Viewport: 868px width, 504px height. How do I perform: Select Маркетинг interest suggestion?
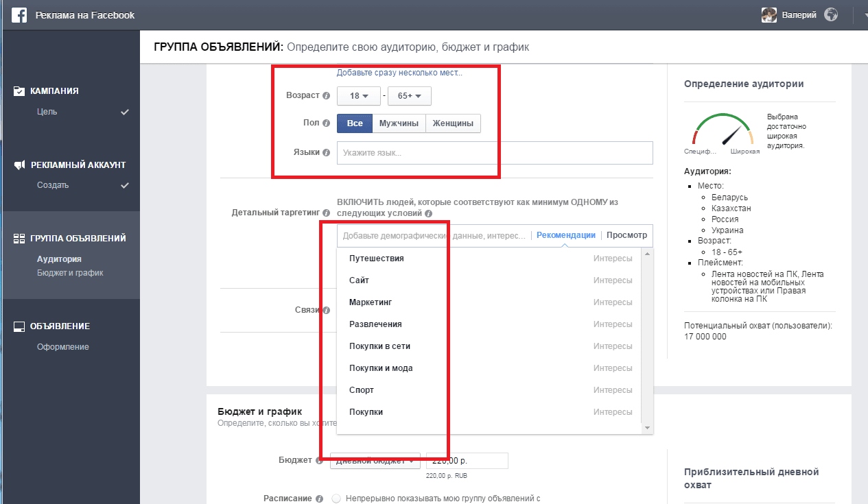pos(489,302)
